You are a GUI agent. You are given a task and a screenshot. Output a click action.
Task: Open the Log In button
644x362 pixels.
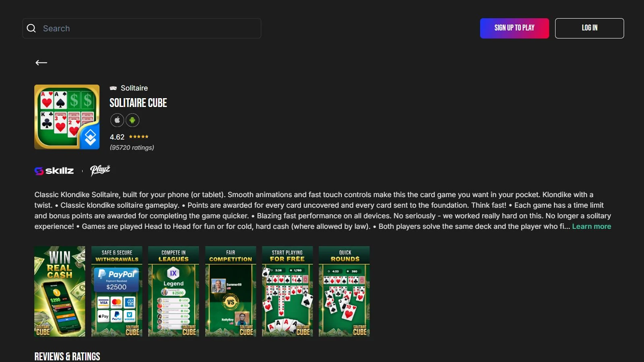tap(589, 28)
